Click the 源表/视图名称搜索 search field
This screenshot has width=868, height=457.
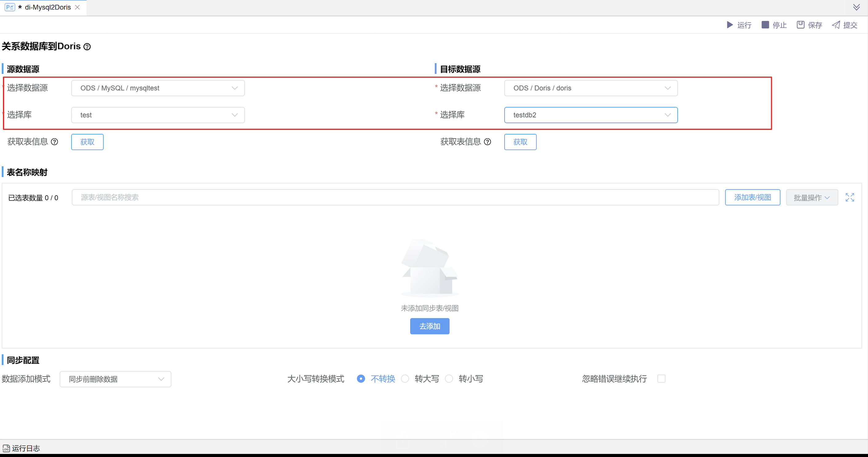[395, 197]
